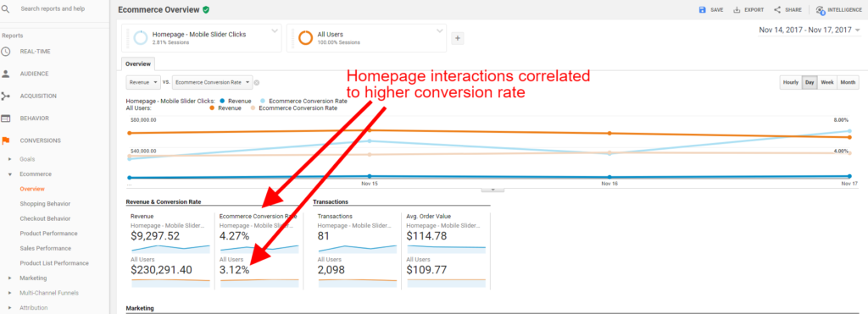The image size is (868, 314).
Task: Click Nov 16 All Users revenue data point
Action: 609,133
